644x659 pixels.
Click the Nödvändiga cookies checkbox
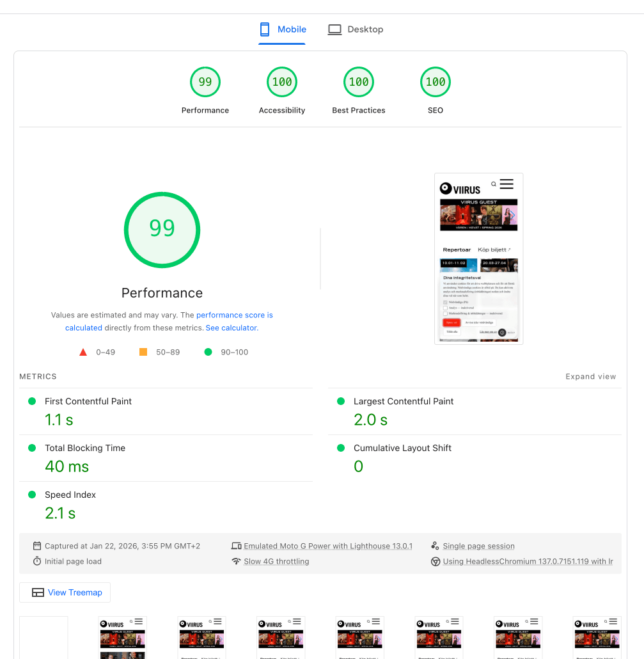click(446, 302)
